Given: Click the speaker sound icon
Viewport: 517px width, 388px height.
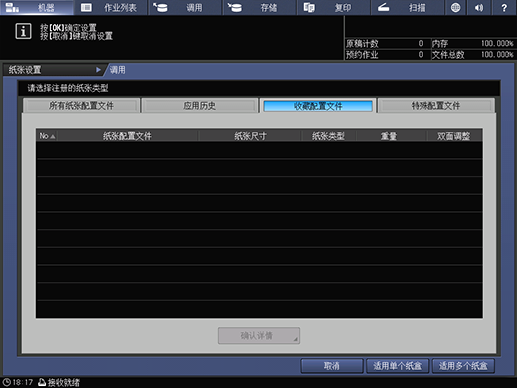Looking at the screenshot, I should coord(479,7).
